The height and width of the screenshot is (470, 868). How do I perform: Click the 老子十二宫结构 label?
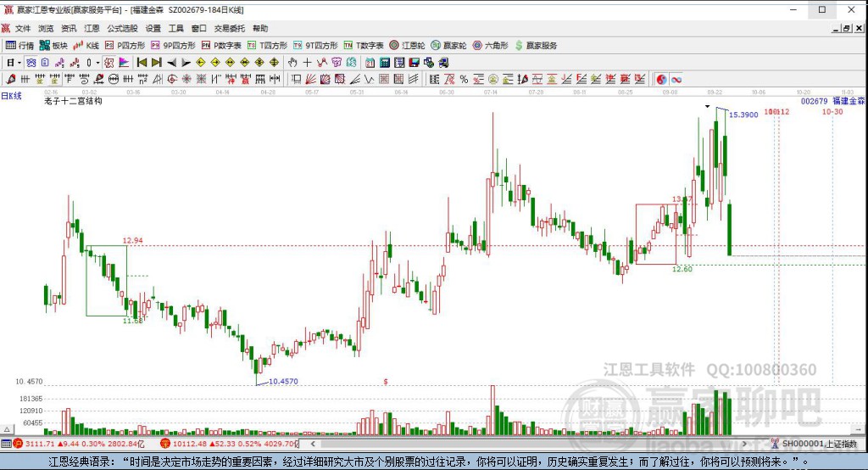73,101
